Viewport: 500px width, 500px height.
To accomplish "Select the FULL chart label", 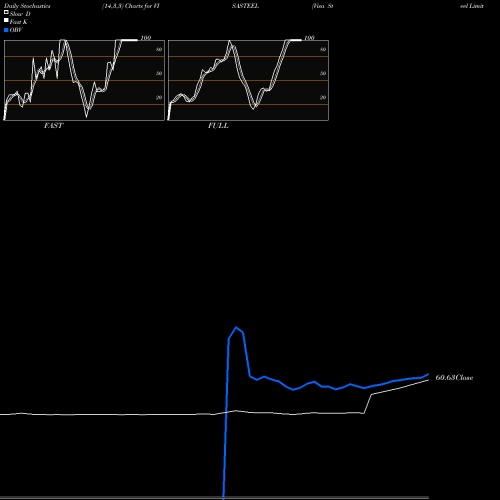I will tap(218, 126).
